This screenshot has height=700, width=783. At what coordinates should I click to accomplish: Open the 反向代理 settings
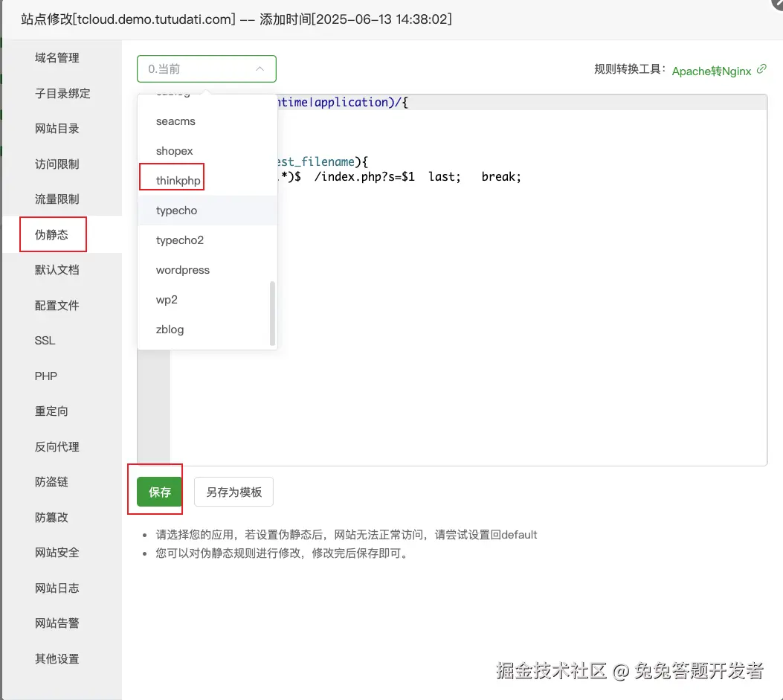click(57, 446)
